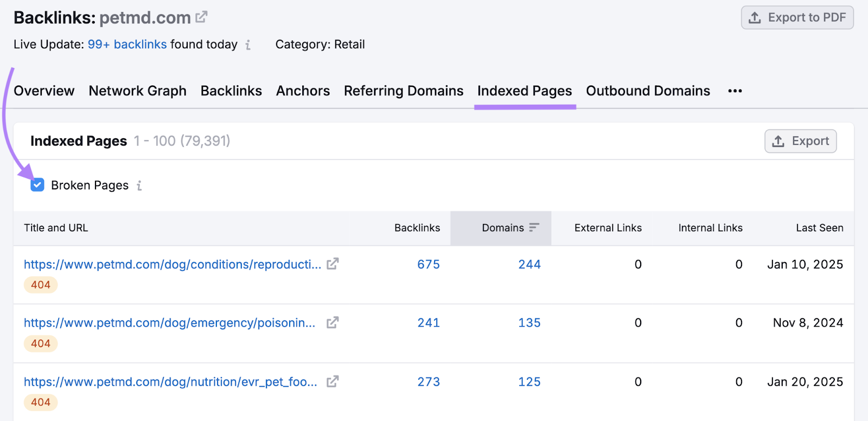The width and height of the screenshot is (868, 421).
Task: Open the Network Graph tab
Action: (137, 91)
